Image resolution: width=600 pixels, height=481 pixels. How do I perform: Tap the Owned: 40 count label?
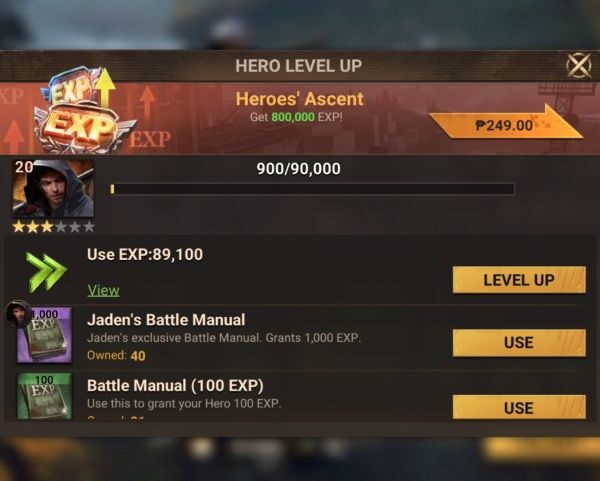coord(116,356)
